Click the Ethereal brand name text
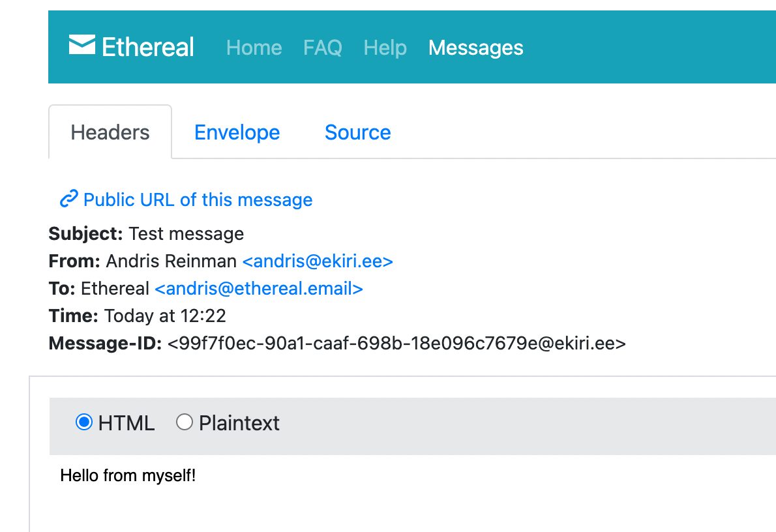This screenshot has width=776, height=532. [148, 48]
